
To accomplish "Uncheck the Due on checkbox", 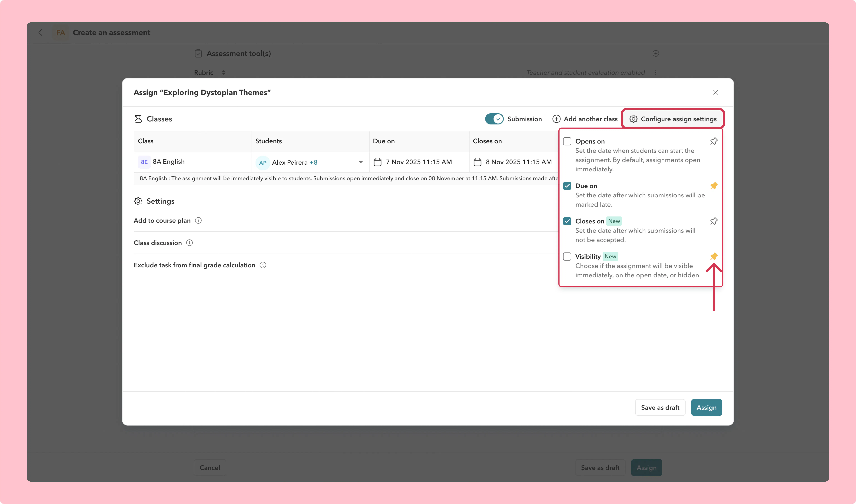I will [567, 186].
